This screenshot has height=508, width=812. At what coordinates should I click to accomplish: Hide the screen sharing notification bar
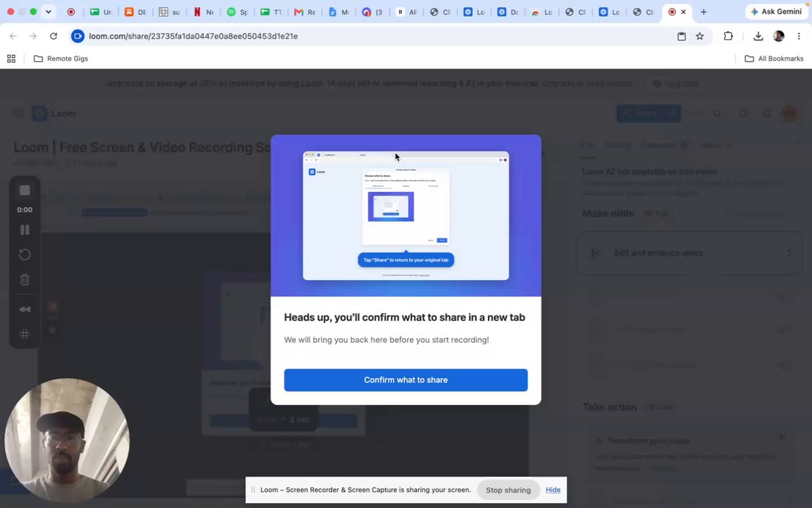coord(553,490)
